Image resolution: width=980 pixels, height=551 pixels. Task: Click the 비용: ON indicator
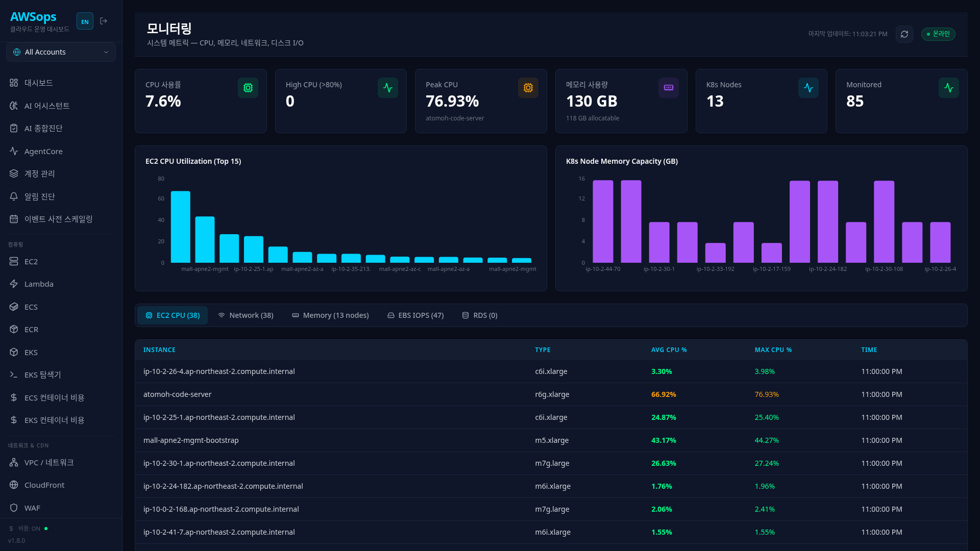click(29, 529)
